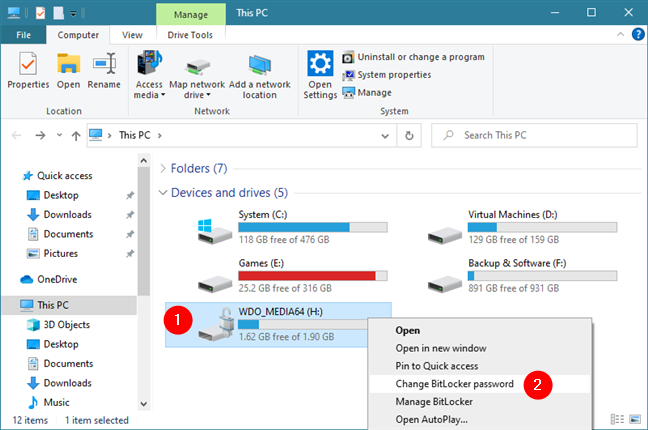Click the Properties ribbon icon
Image resolution: width=648 pixels, height=430 pixels.
click(x=28, y=64)
